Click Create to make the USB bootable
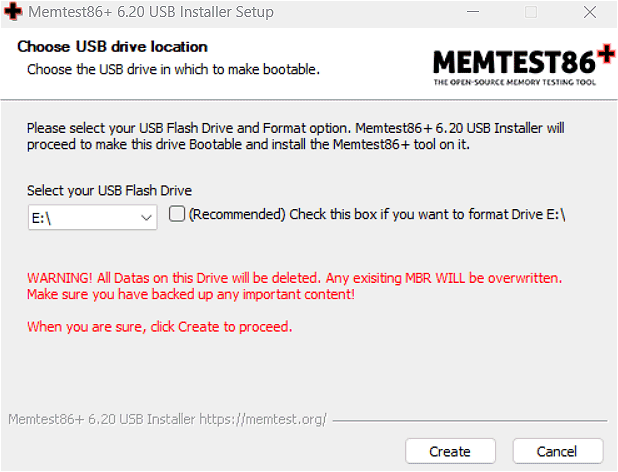618x472 pixels. 450,451
